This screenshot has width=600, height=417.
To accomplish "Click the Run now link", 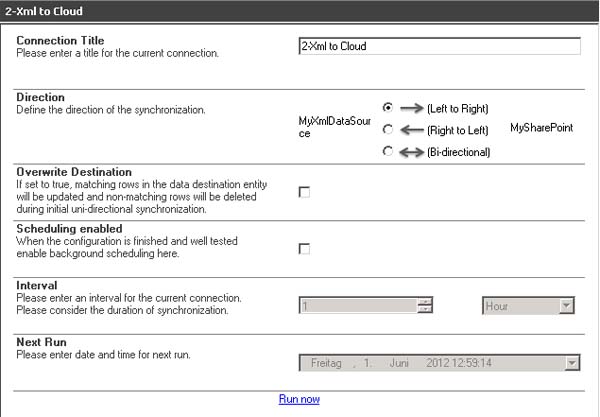I will tap(299, 399).
